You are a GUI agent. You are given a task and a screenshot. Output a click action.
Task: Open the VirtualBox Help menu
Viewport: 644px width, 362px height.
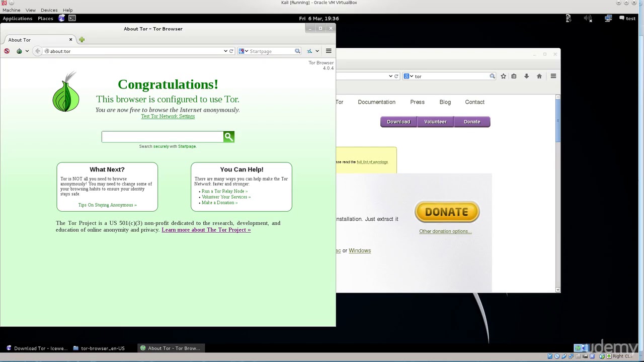click(x=67, y=10)
